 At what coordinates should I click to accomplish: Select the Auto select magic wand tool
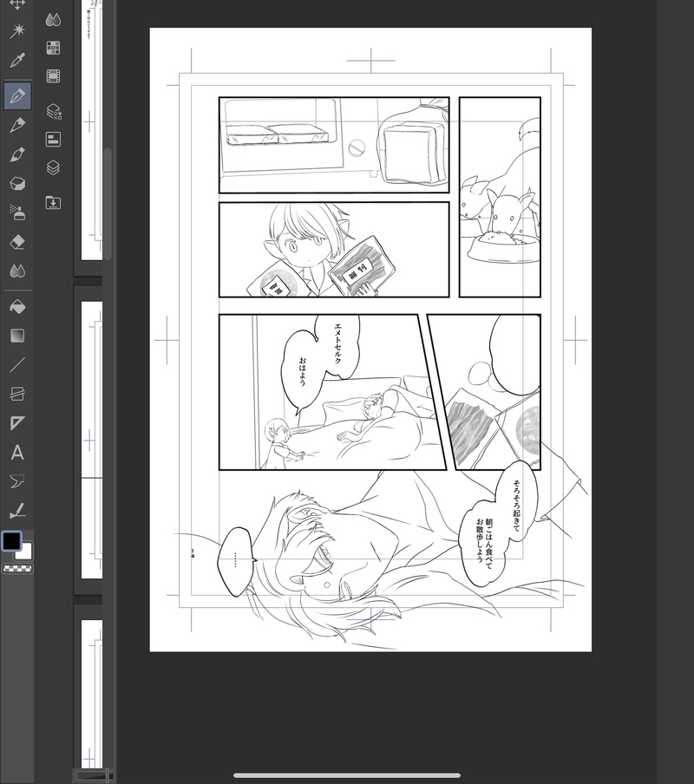pos(17,30)
